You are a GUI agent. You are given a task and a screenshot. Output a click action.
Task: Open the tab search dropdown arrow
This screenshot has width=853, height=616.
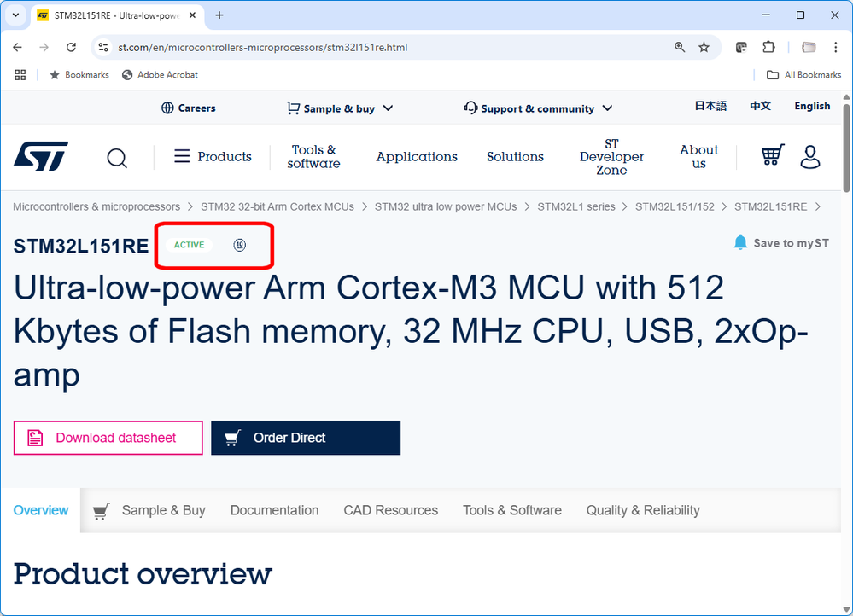(x=15, y=15)
